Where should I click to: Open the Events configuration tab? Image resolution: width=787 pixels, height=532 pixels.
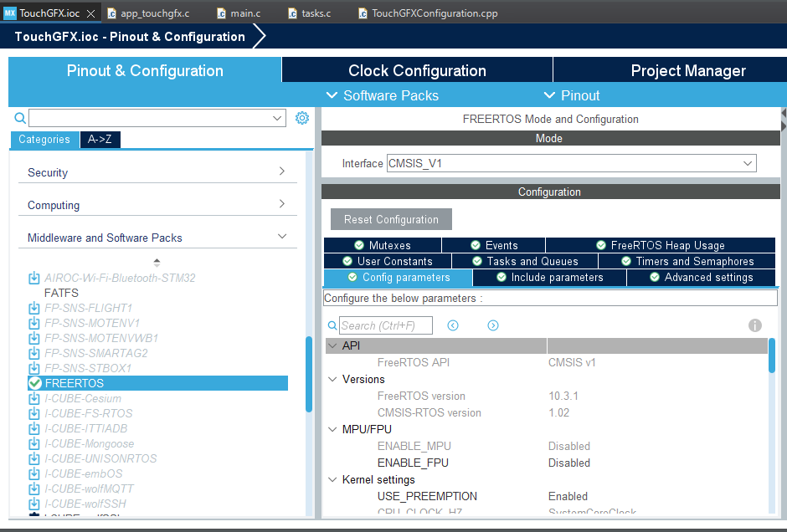click(x=494, y=245)
